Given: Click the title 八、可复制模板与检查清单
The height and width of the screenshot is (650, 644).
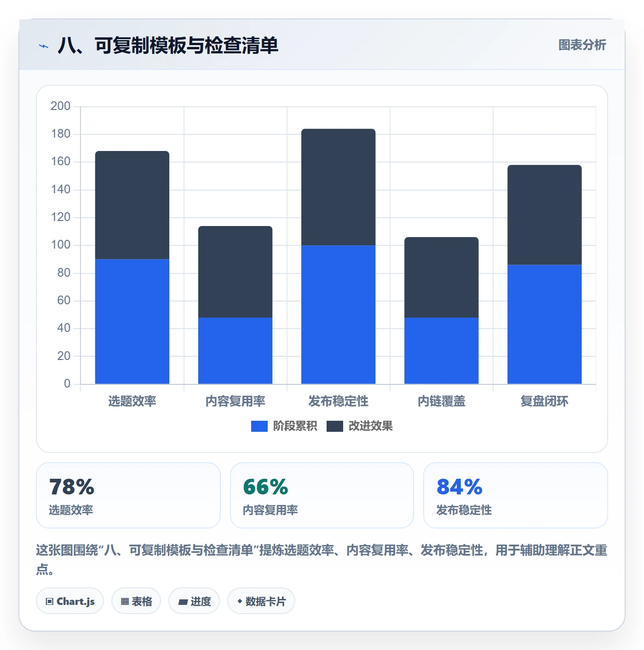Looking at the screenshot, I should click(x=168, y=46).
